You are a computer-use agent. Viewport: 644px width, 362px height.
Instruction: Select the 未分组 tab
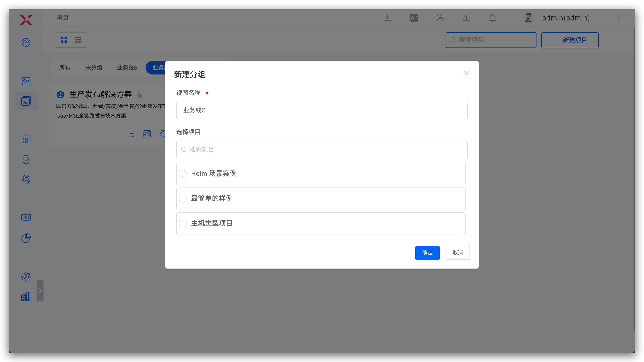coord(94,68)
